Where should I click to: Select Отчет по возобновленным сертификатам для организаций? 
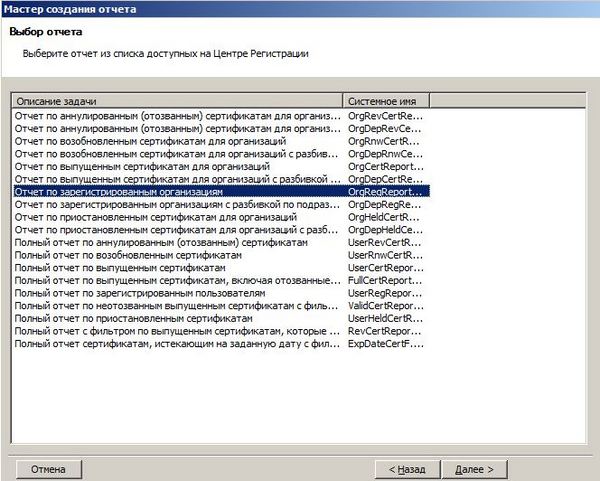coord(221,141)
